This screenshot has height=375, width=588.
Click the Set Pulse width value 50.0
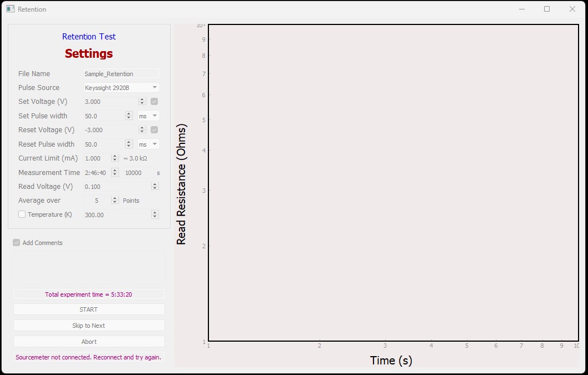pyautogui.click(x=104, y=116)
